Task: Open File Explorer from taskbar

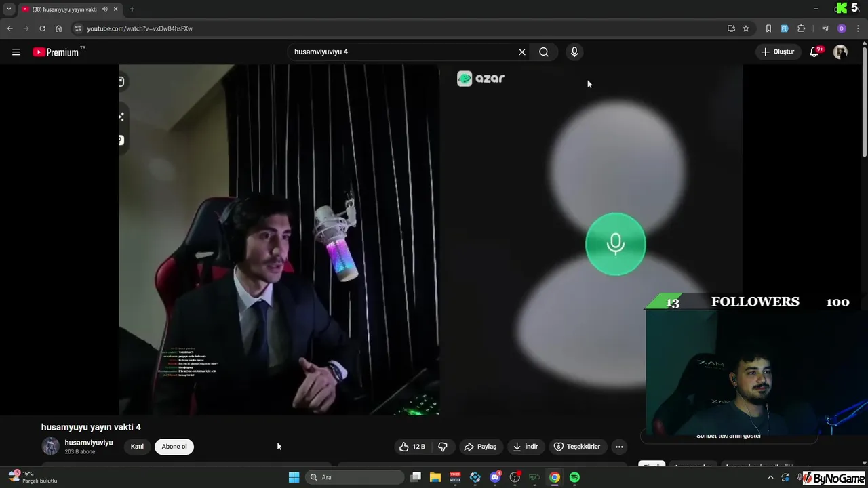Action: [x=435, y=477]
